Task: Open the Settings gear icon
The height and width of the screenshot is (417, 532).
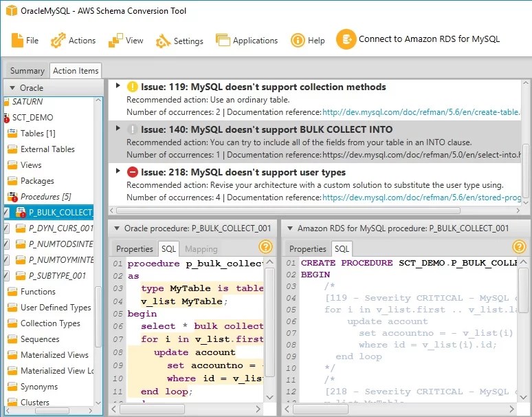Action: pyautogui.click(x=163, y=41)
